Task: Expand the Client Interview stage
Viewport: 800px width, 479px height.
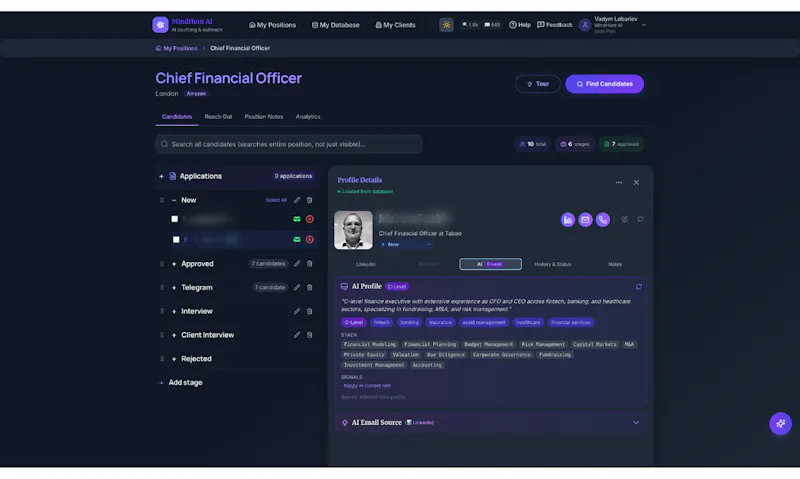Action: coord(174,335)
